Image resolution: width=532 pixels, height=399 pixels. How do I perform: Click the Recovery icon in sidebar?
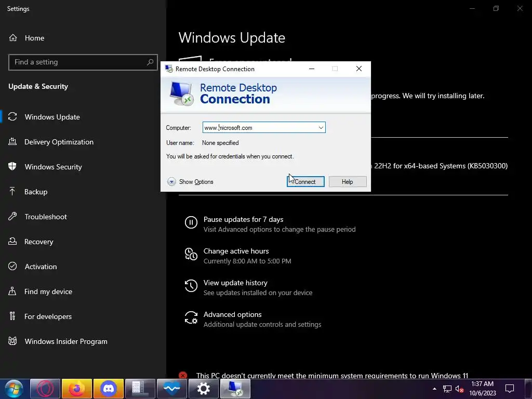tap(12, 241)
